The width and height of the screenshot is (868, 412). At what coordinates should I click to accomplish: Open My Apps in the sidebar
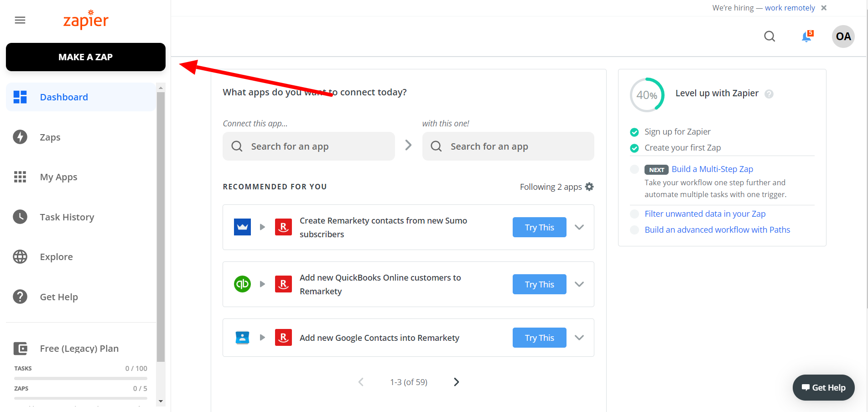click(58, 177)
